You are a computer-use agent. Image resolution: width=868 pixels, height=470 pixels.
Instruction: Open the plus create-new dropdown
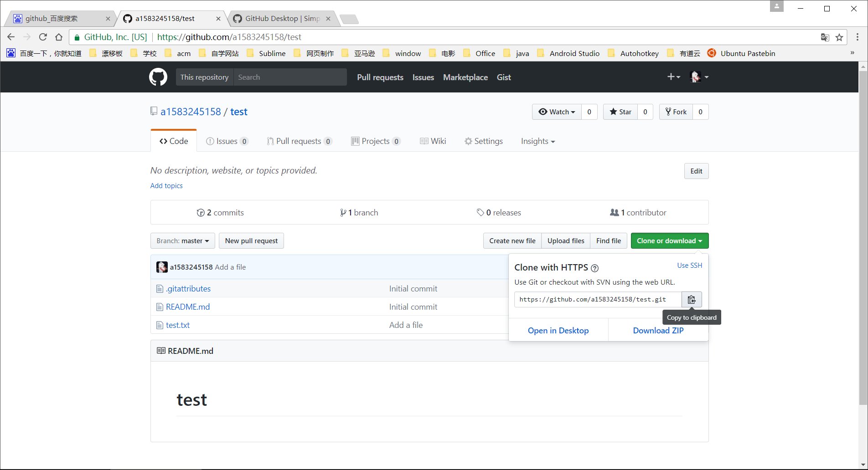tap(674, 77)
